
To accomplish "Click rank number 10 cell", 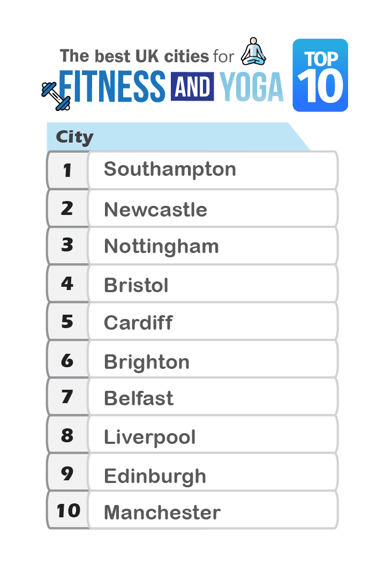I will [68, 510].
